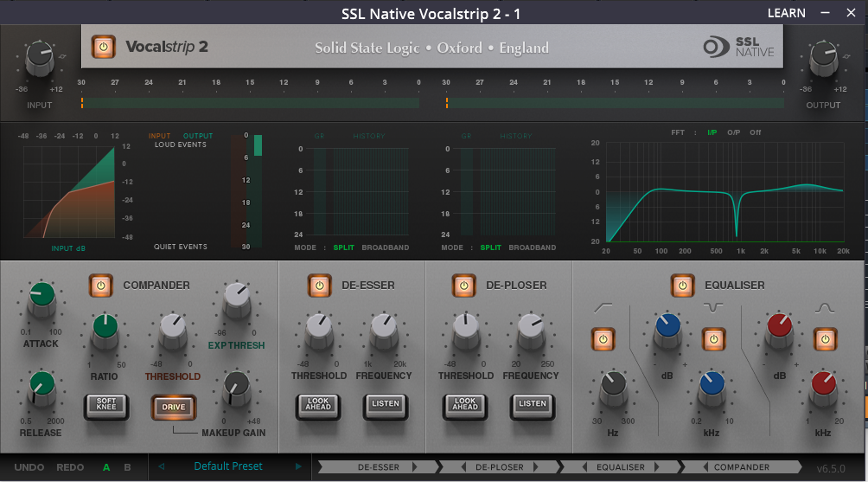Set De-Ploser mode to Broadband
Viewport: 868px width, 482px height.
pos(532,247)
